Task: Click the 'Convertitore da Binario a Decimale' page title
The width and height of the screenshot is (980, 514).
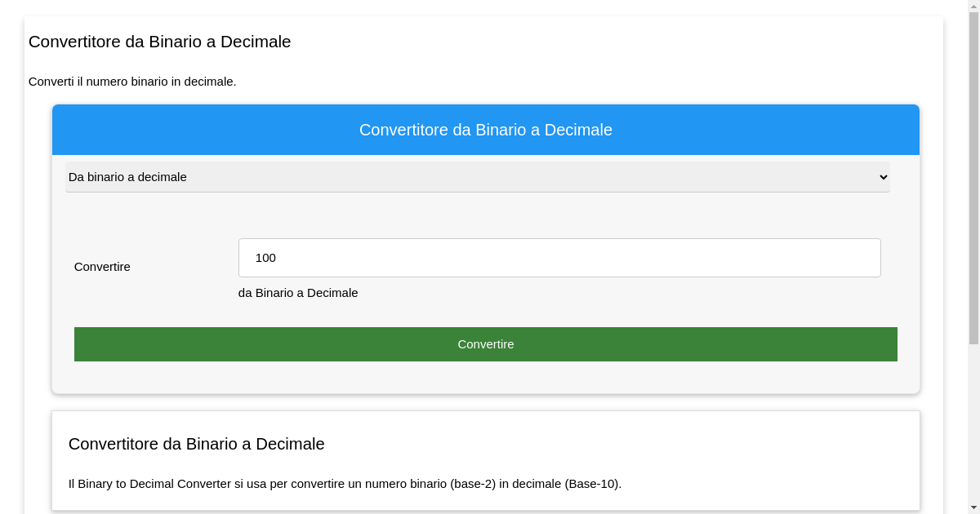Action: coord(160,42)
